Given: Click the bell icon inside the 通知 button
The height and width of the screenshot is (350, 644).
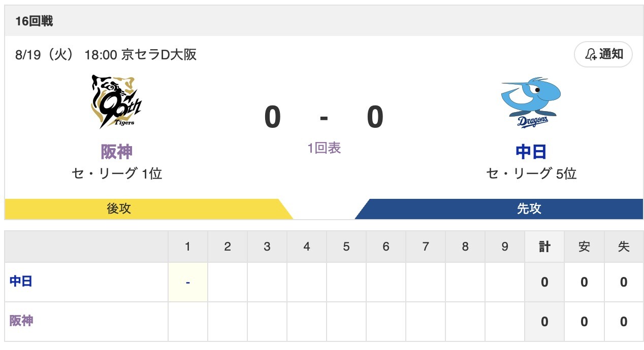Looking at the screenshot, I should [x=590, y=54].
